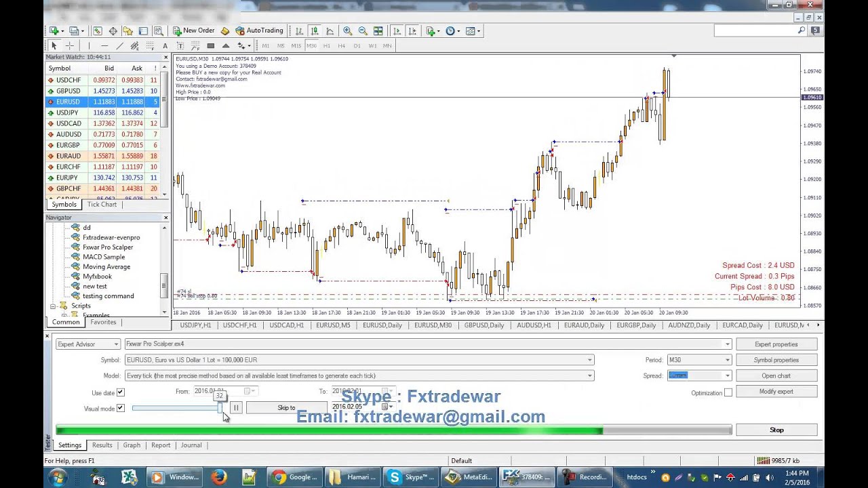Toggle auto scroll chart icon
This screenshot has height=488, width=868.
pos(397,30)
